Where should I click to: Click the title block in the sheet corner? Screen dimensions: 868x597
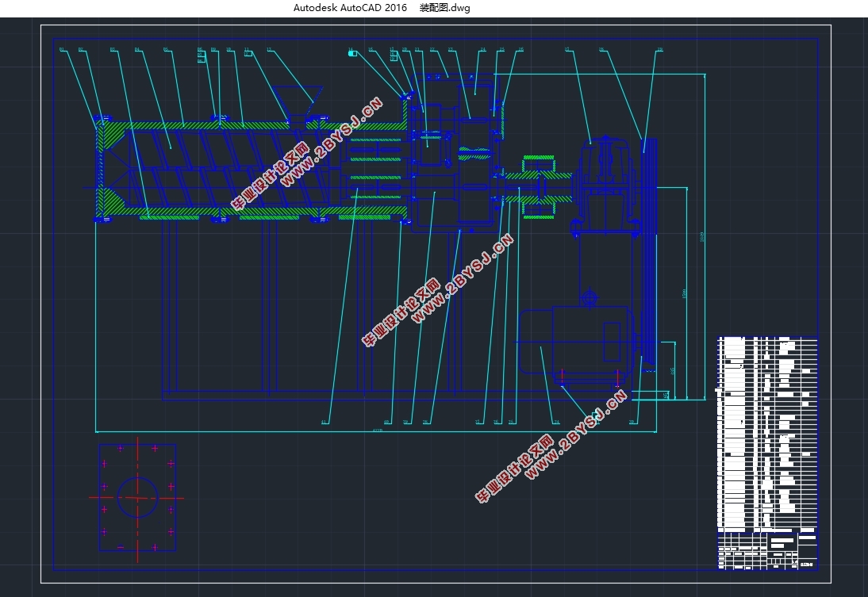(767, 550)
